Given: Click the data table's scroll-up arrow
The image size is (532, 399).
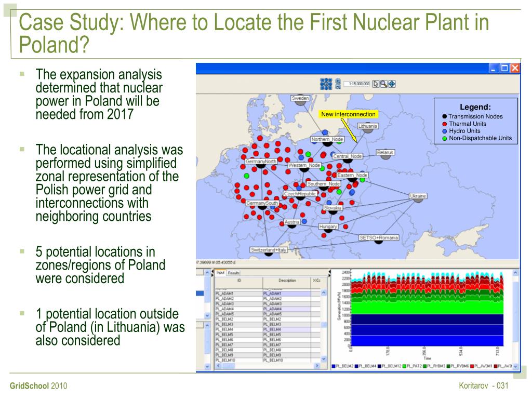Looking at the screenshot, I should pos(324,292).
